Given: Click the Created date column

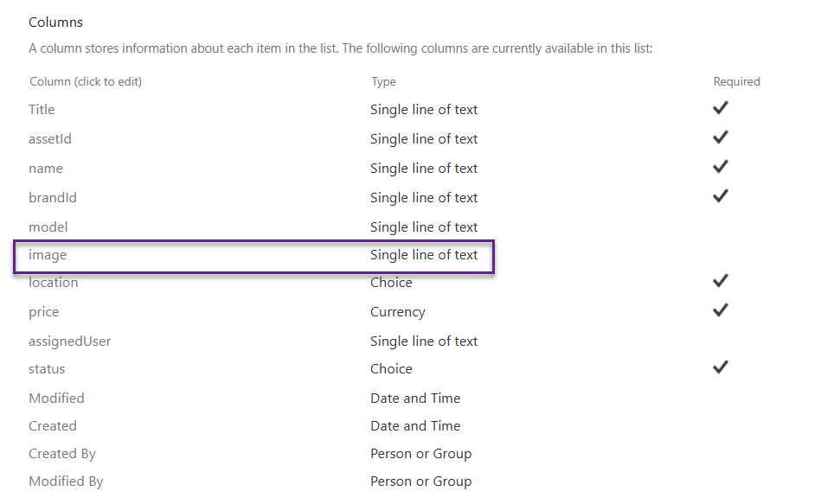Looking at the screenshot, I should click(53, 426).
